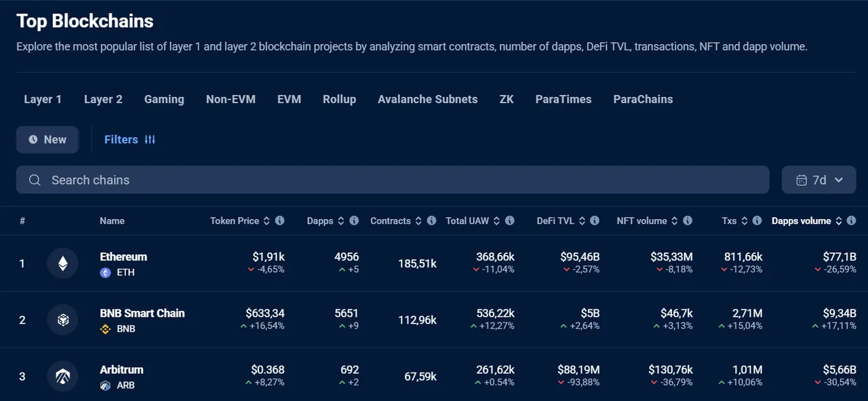This screenshot has height=401, width=868.
Task: Select the ZK tab
Action: [507, 99]
